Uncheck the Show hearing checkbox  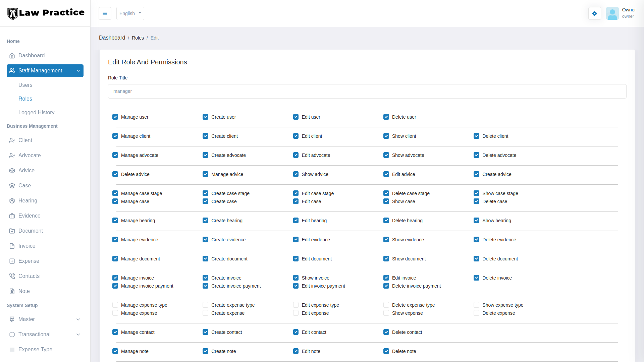click(476, 221)
